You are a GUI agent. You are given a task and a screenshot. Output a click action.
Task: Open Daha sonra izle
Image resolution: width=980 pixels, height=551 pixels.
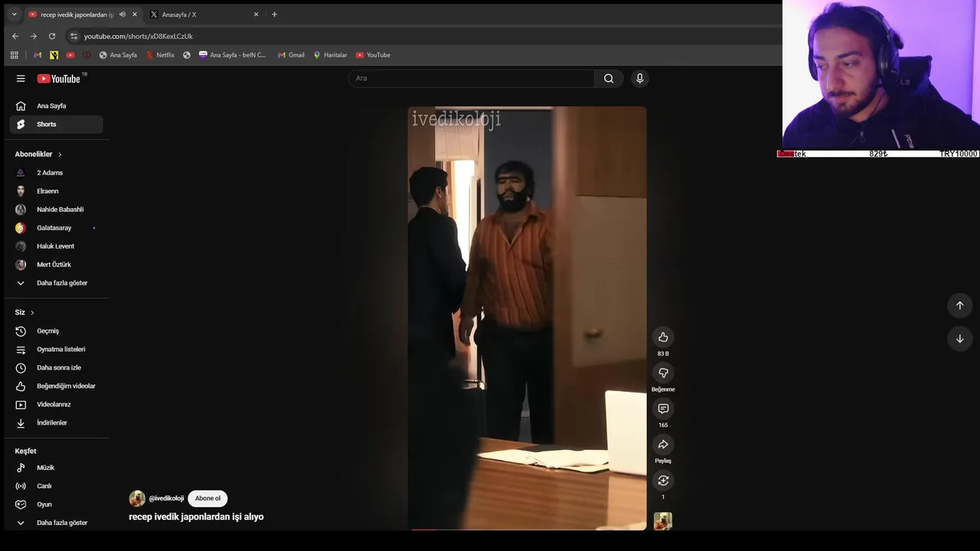(x=56, y=367)
